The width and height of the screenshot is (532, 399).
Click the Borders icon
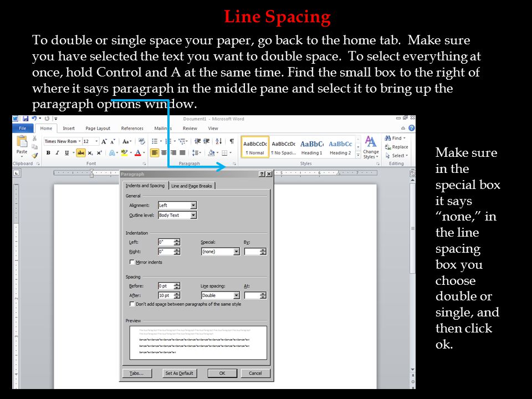pyautogui.click(x=224, y=153)
